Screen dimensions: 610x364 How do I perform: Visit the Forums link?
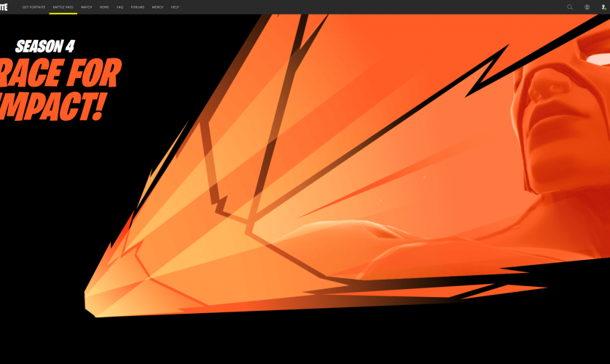pos(138,7)
